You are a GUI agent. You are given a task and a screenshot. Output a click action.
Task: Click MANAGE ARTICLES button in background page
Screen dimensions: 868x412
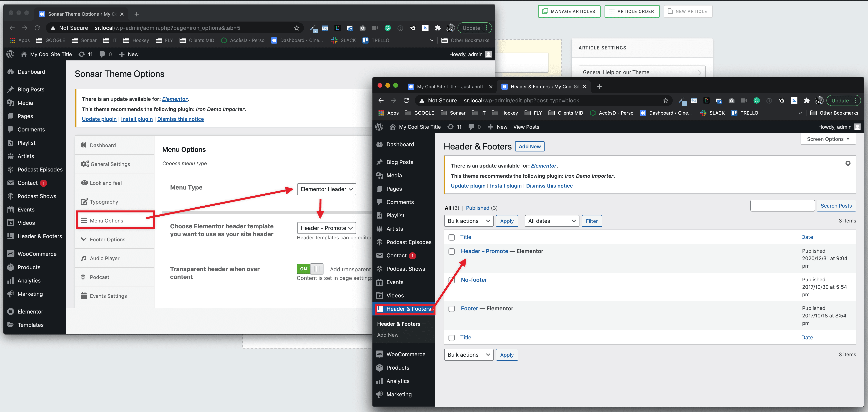tap(569, 11)
